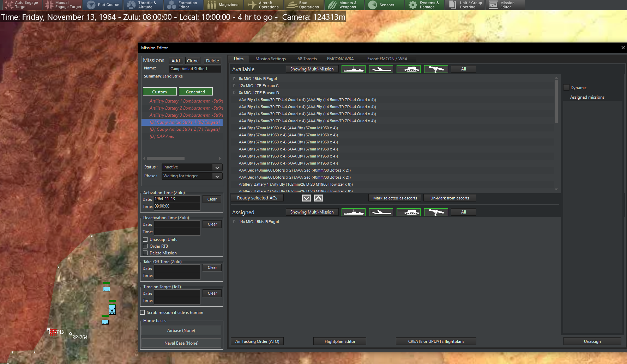Expand 12x MiG-17F Fresco C group

234,86
